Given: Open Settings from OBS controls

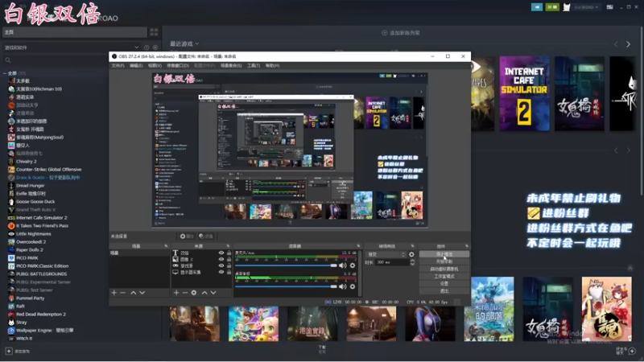Looking at the screenshot, I should click(x=444, y=284).
